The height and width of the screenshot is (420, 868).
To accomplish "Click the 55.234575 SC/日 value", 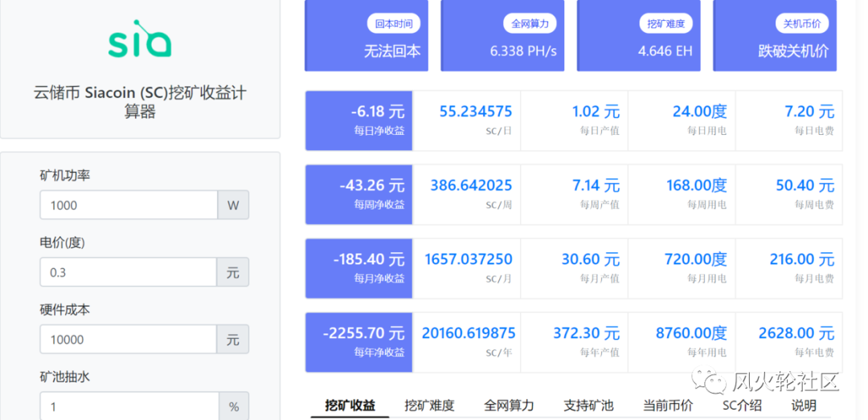I will point(476,112).
